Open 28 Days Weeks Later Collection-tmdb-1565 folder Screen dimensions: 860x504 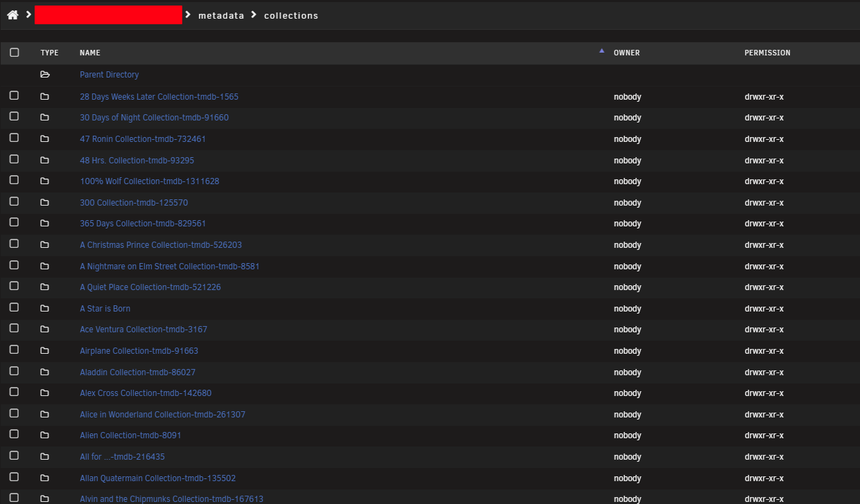[159, 97]
